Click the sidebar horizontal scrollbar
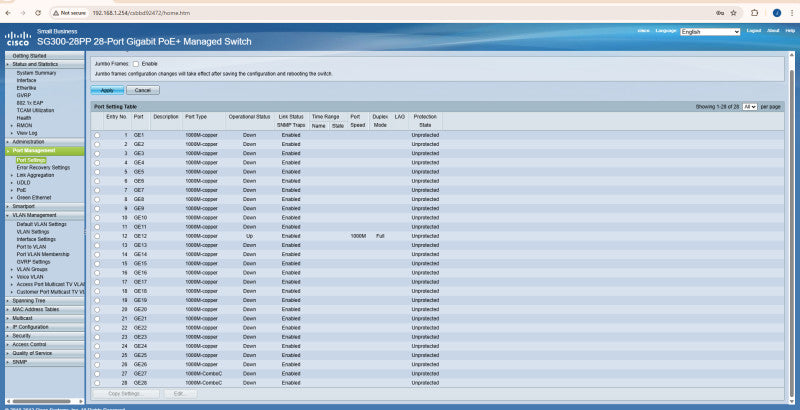 pos(41,401)
